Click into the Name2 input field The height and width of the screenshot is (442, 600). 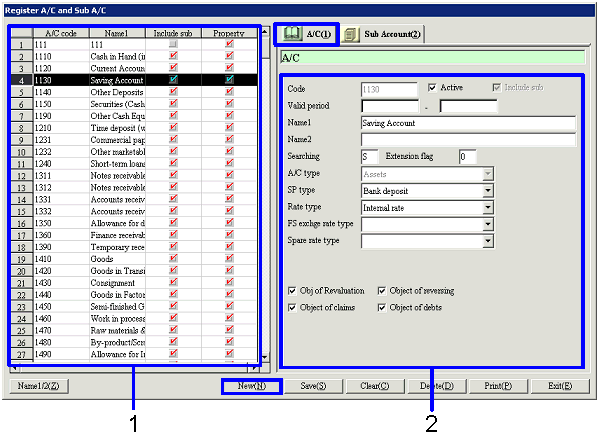coord(468,140)
